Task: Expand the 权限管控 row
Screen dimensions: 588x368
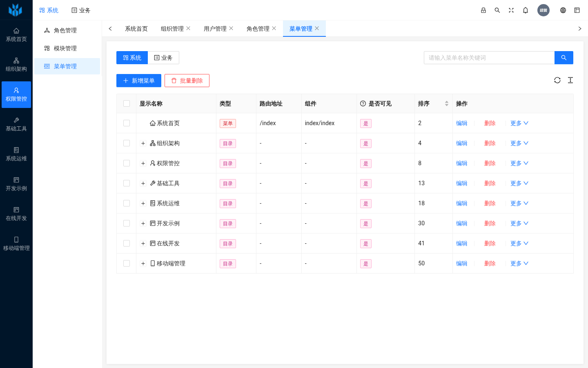Action: (143, 163)
